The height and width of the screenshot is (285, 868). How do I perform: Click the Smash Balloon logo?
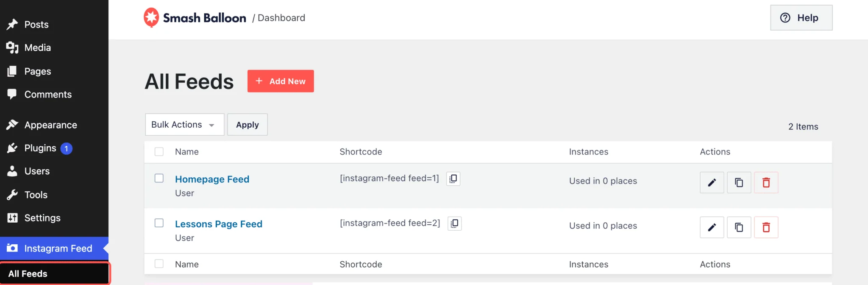(195, 18)
